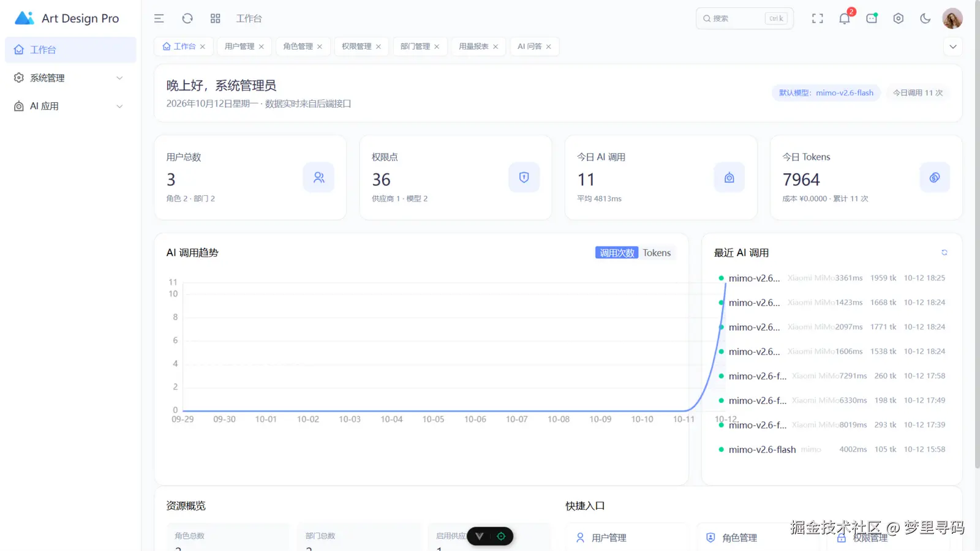Image resolution: width=980 pixels, height=551 pixels.
Task: Switch to dark mode with moon icon
Action: (925, 18)
